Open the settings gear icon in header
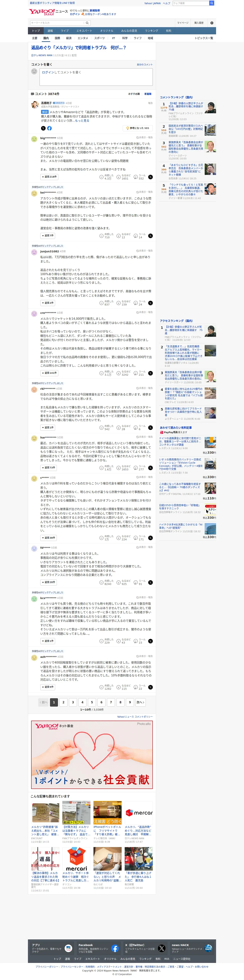The height and width of the screenshot is (980, 244). click(x=212, y=23)
